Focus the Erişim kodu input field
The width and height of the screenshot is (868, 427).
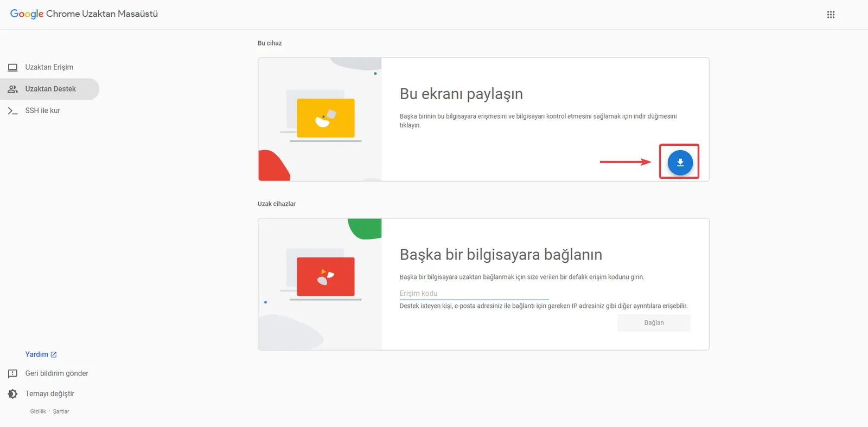coord(474,293)
